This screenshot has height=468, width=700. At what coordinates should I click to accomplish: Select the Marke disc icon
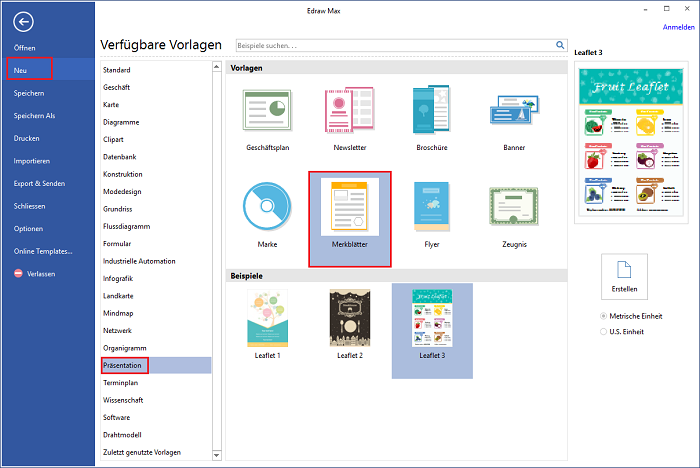coord(267,206)
